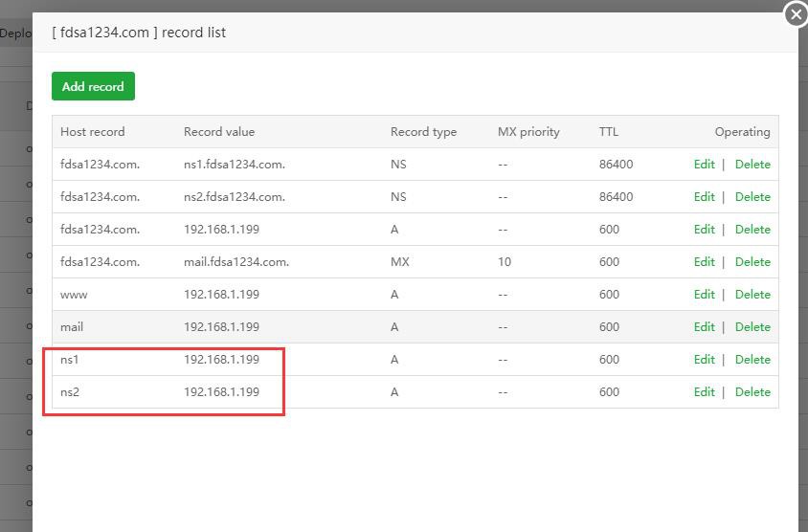808x532 pixels.
Task: Edit the mail A record
Action: pos(705,327)
